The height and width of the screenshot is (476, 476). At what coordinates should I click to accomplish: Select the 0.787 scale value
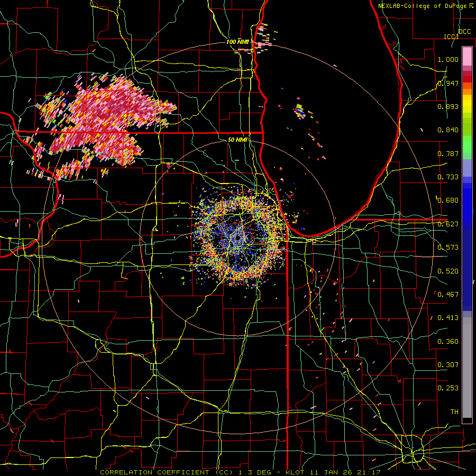pyautogui.click(x=448, y=153)
